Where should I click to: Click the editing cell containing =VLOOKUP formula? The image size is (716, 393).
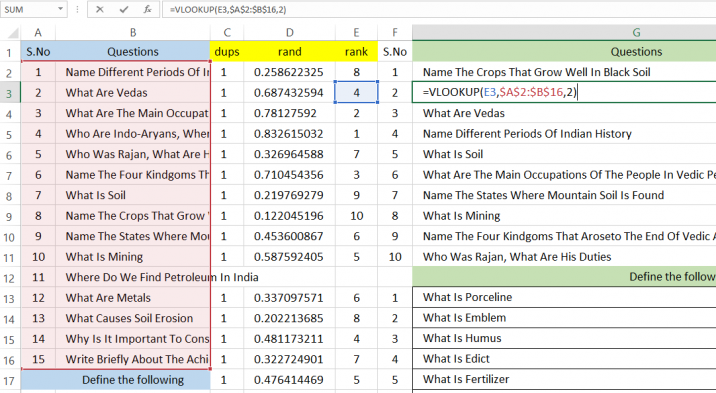pyautogui.click(x=564, y=93)
